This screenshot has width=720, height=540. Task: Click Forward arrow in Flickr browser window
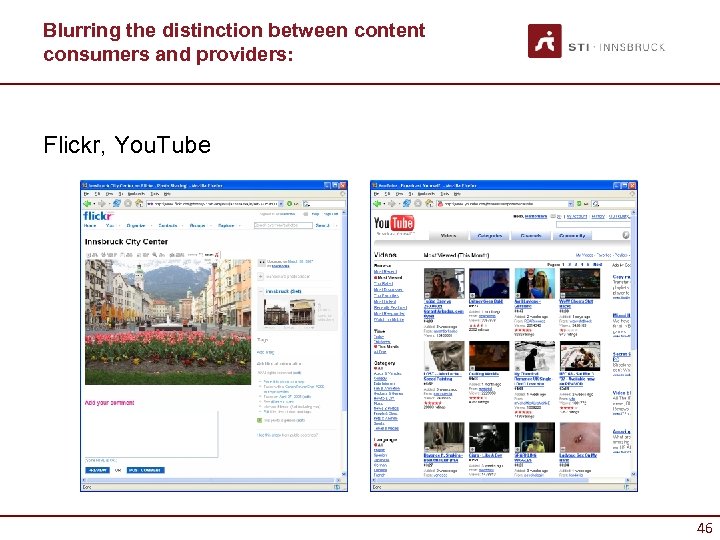(x=102, y=203)
